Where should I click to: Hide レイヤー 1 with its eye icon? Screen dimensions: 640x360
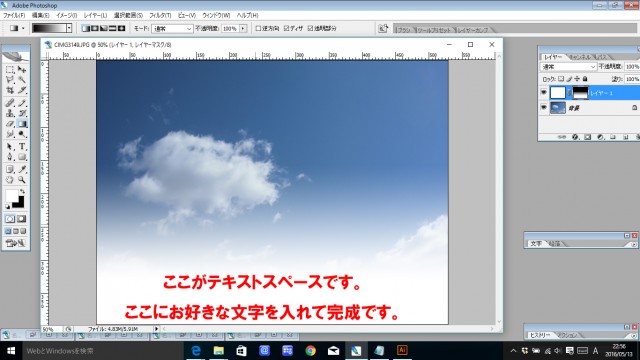[x=543, y=93]
